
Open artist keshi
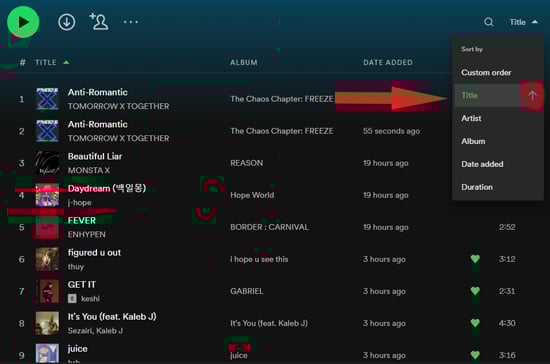90,299
